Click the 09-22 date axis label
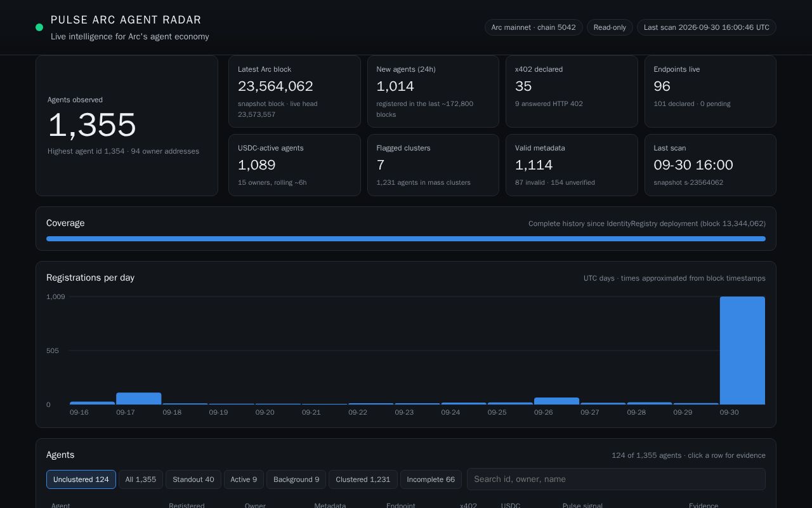Image resolution: width=812 pixels, height=508 pixels. point(358,412)
